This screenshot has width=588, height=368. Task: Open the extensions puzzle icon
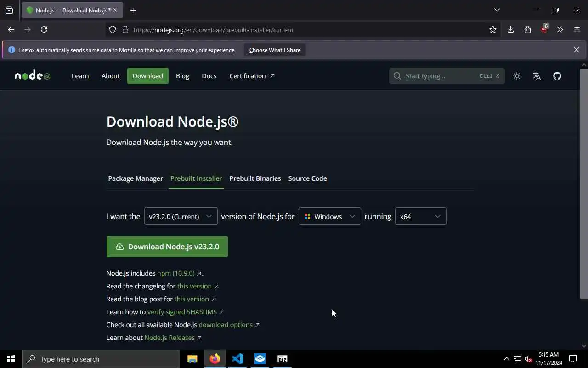click(527, 29)
